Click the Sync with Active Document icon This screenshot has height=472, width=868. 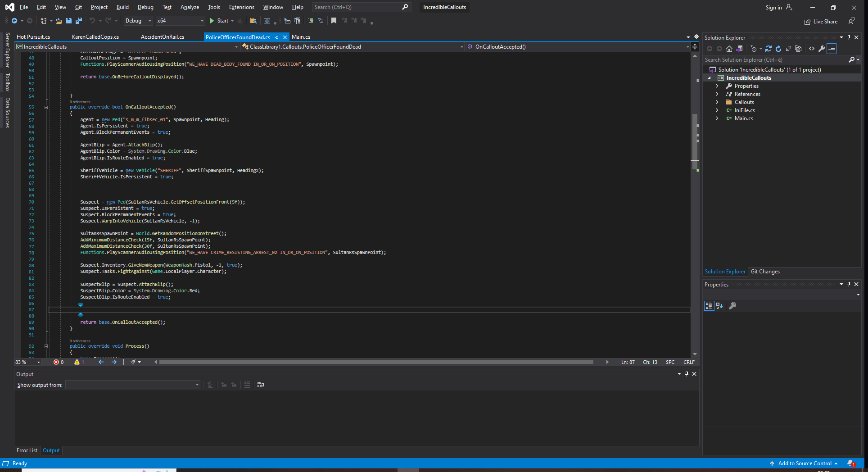point(769,49)
